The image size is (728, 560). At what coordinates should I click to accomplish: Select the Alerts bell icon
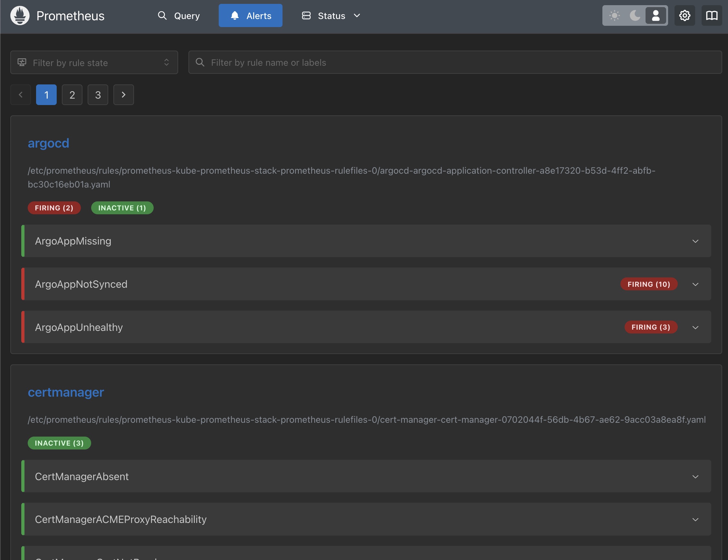pos(235,15)
